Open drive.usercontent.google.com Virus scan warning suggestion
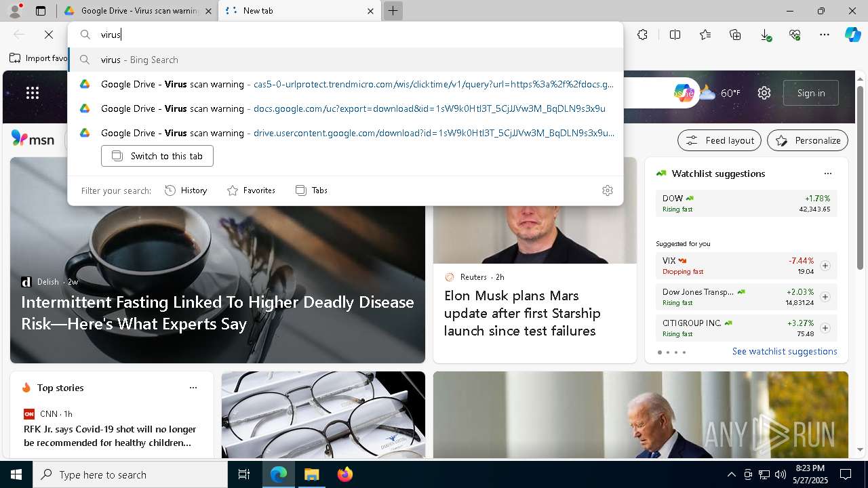The width and height of the screenshot is (868, 488). tap(345, 133)
